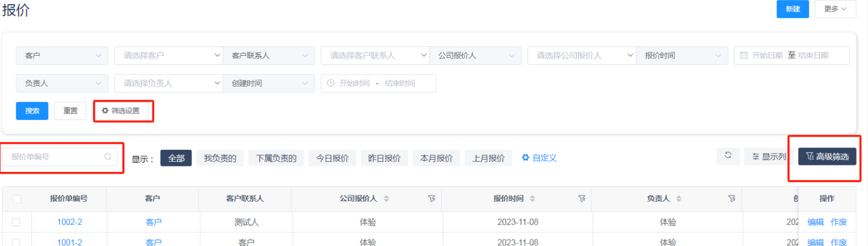The width and height of the screenshot is (868, 246).
Task: Select the 本月报价 display tab
Action: coord(436,158)
